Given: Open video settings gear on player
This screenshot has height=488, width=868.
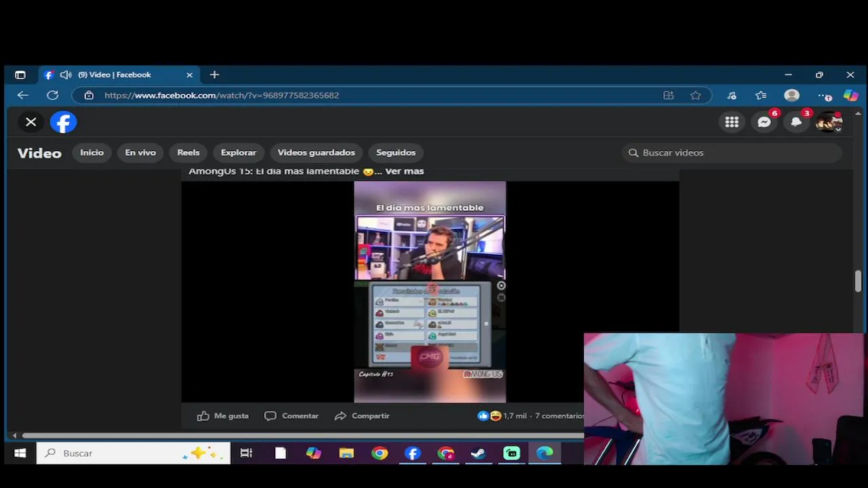Looking at the screenshot, I should point(501,286).
